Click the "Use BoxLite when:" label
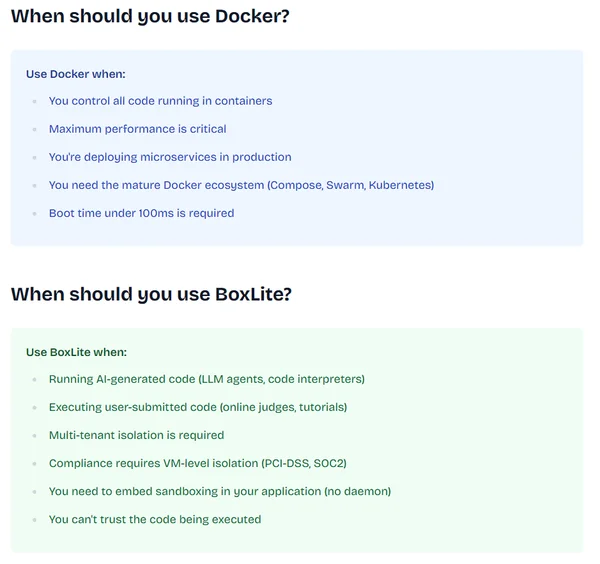The height and width of the screenshot is (564, 600). pyautogui.click(x=76, y=352)
